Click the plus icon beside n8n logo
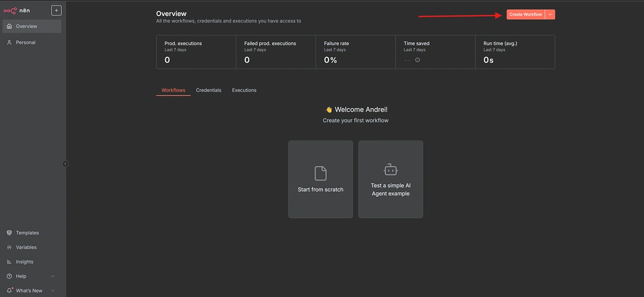644x297 pixels. click(x=56, y=10)
